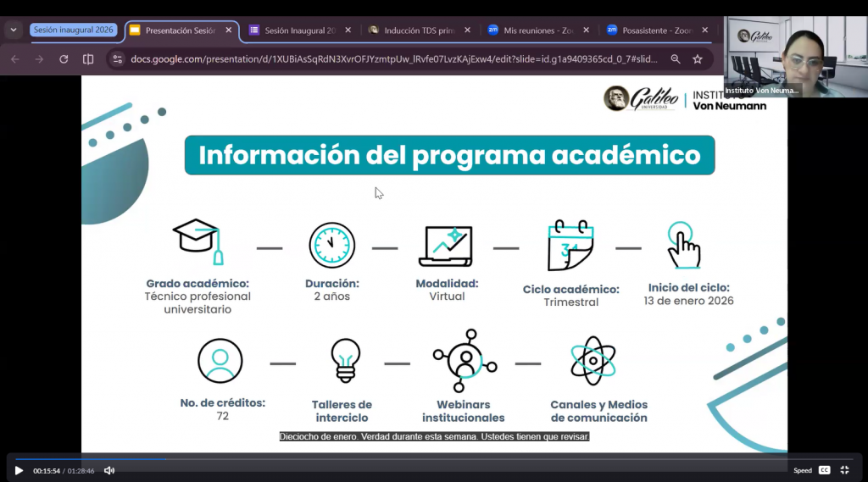Play the recorded video
This screenshot has width=868, height=482.
pyautogui.click(x=19, y=470)
